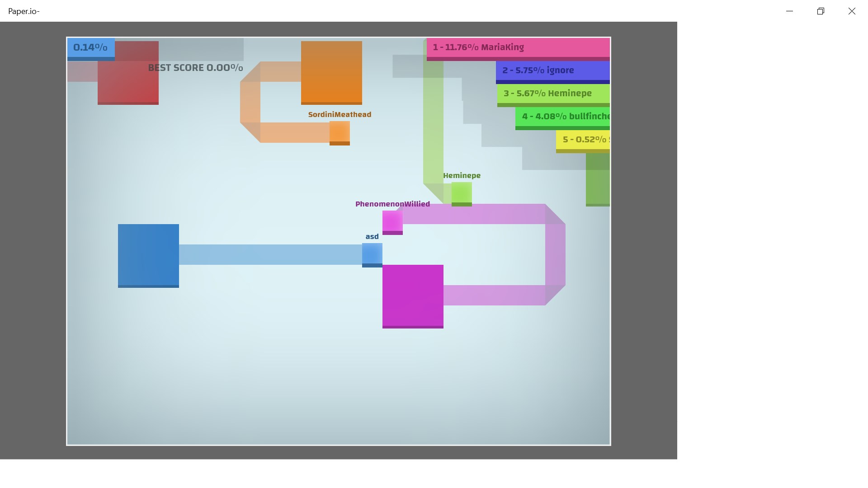
Task: Expand the leaderboard entry for MariaKing
Action: click(518, 47)
